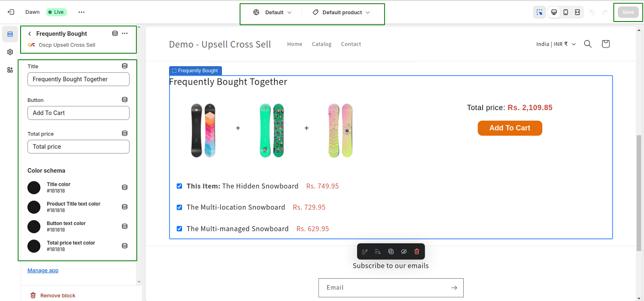The width and height of the screenshot is (644, 301).
Task: Click the cart icon in store header
Action: click(605, 44)
